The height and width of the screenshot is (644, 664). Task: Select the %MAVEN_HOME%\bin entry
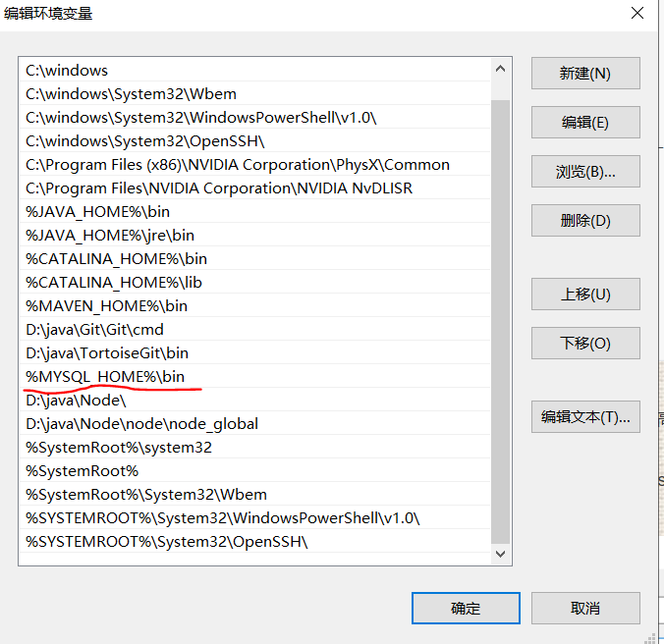pyautogui.click(x=106, y=306)
